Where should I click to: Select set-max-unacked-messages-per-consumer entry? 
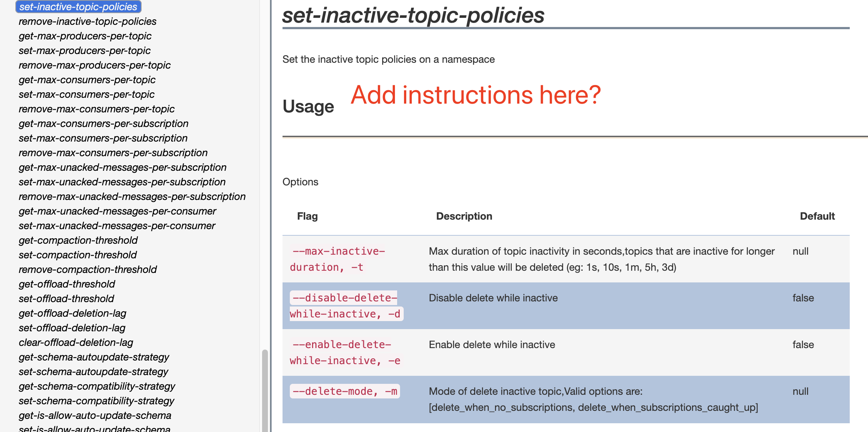117,226
